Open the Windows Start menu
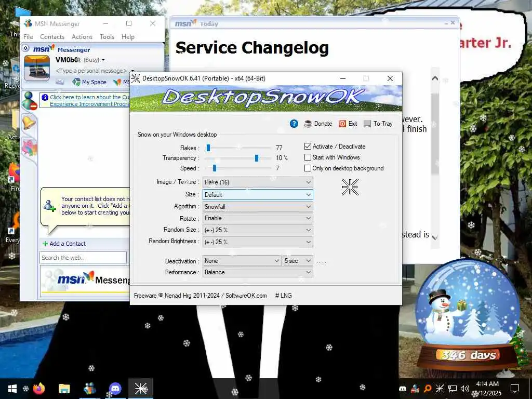Screen dimensions: 532x399 point(12,389)
